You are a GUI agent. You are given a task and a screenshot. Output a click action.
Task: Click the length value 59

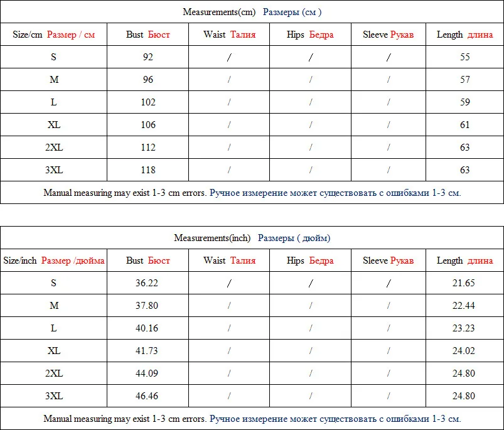tap(465, 102)
